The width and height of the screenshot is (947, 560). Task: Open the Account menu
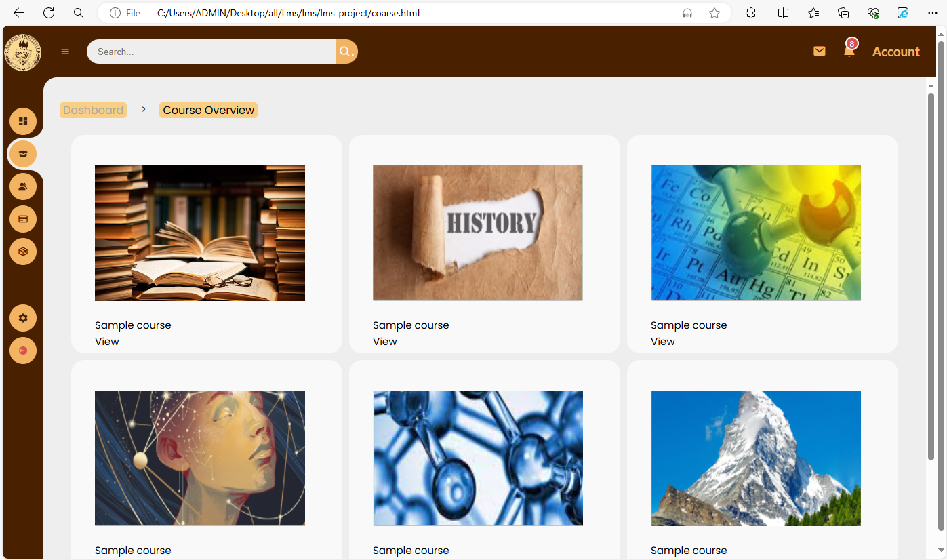click(x=895, y=52)
